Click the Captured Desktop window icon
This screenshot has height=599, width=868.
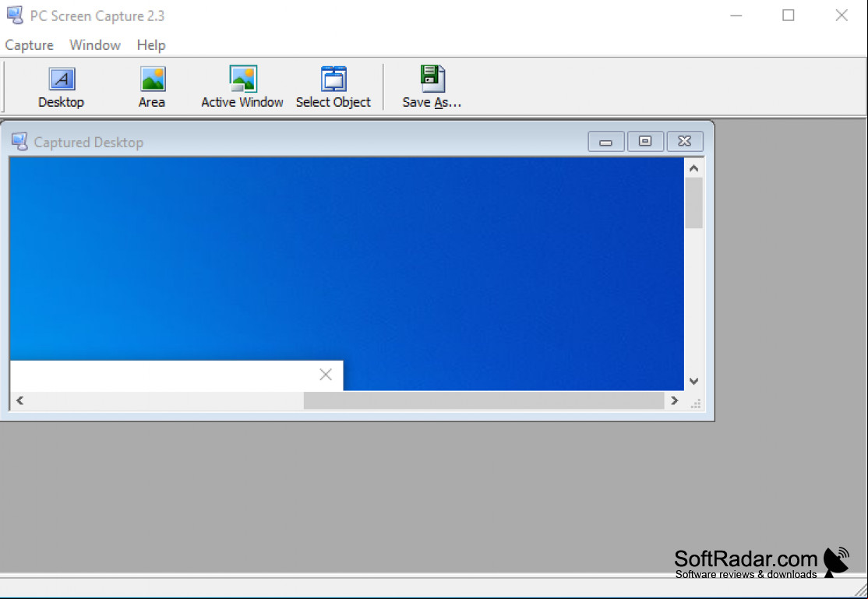(x=19, y=142)
